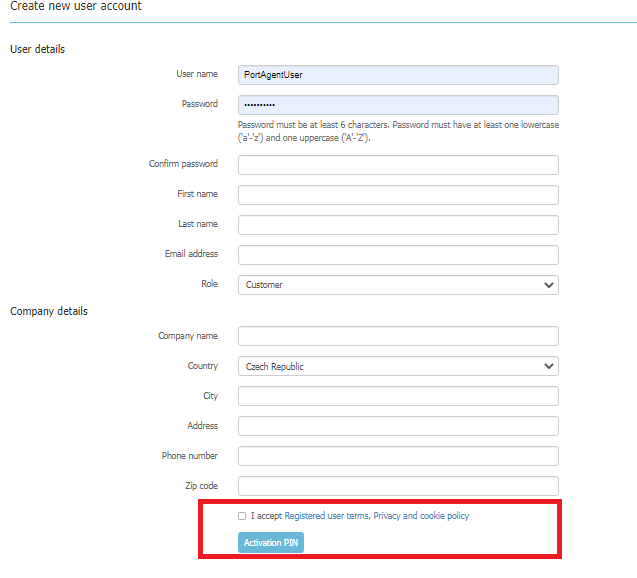
Task: Open the Role dropdown showing Customer
Action: [398, 285]
